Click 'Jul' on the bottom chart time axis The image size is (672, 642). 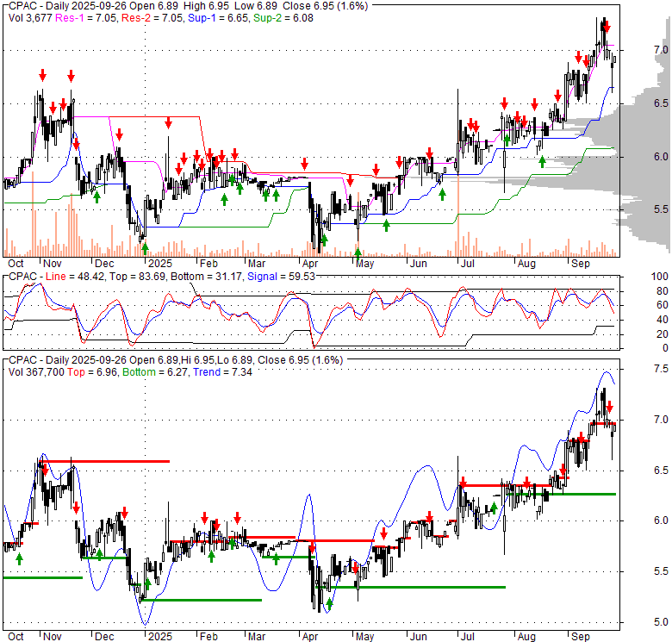coord(467,637)
